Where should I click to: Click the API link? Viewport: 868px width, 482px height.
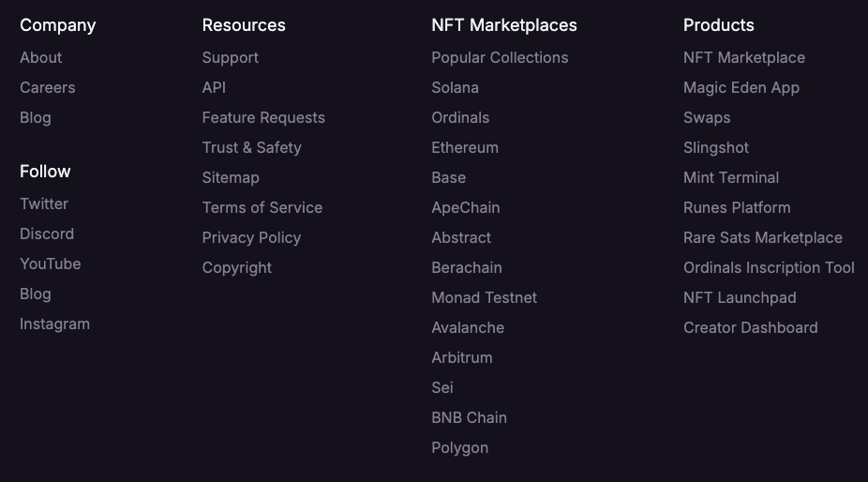(214, 87)
